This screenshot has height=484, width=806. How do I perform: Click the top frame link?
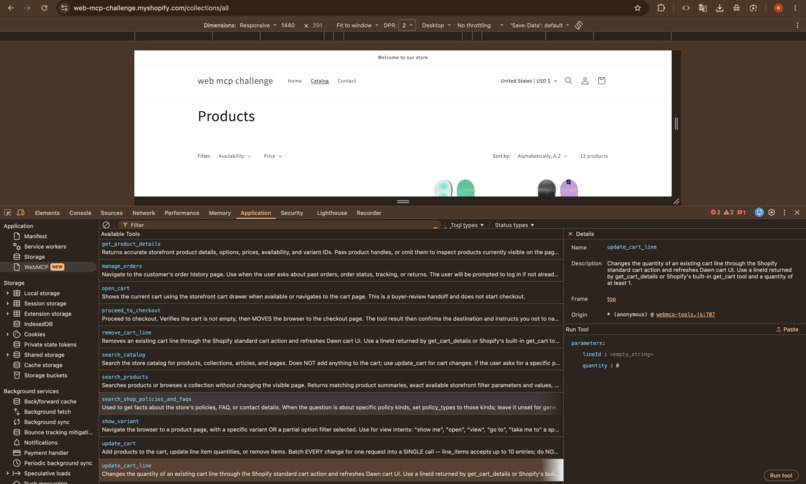click(x=611, y=299)
